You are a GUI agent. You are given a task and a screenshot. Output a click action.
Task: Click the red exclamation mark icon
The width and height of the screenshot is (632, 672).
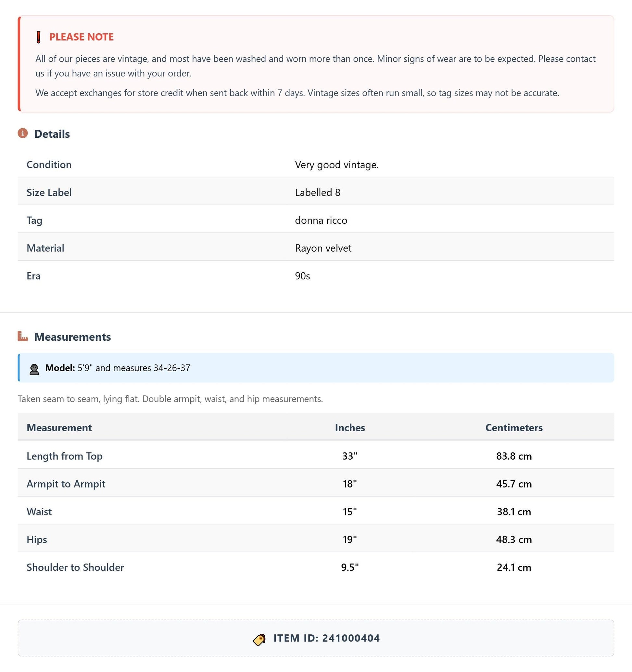[x=39, y=37]
